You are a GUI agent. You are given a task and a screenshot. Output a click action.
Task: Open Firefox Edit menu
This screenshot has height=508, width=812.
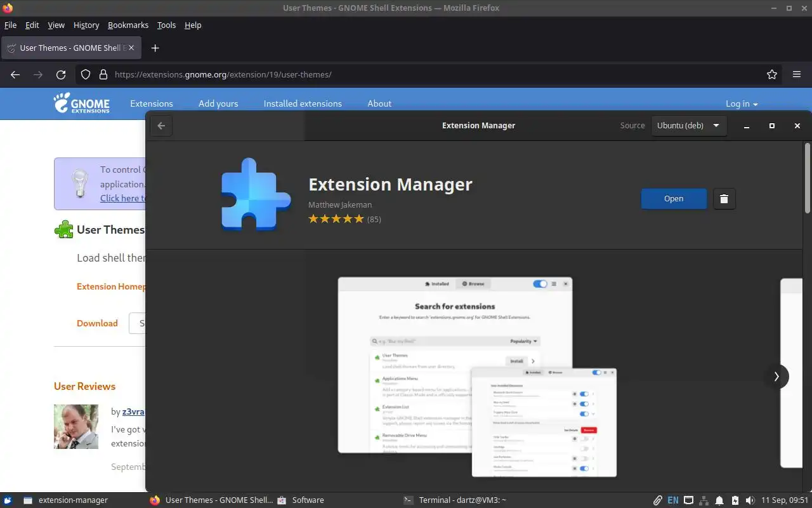coord(32,25)
